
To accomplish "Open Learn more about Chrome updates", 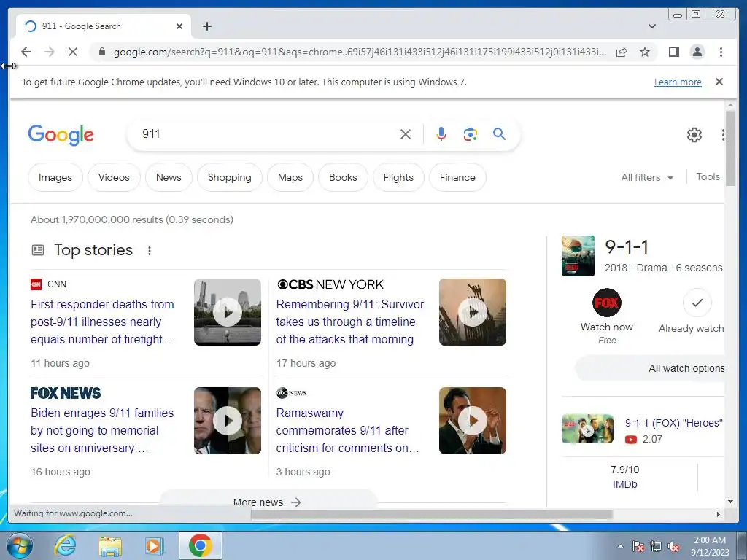I will pyautogui.click(x=678, y=82).
